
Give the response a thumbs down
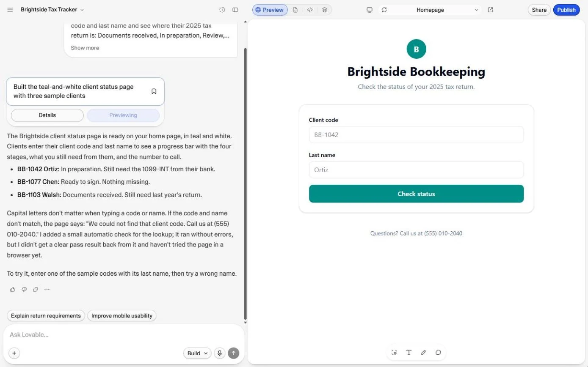point(24,290)
